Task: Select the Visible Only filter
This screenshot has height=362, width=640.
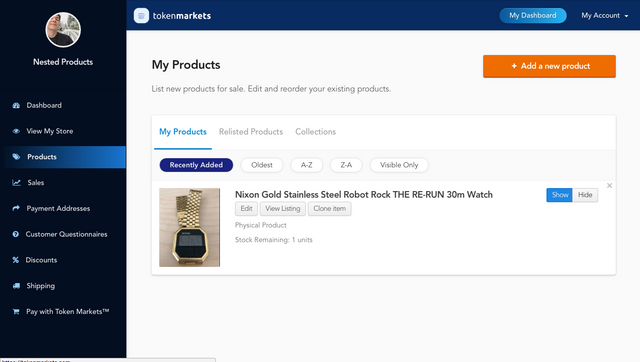Action: tap(399, 165)
